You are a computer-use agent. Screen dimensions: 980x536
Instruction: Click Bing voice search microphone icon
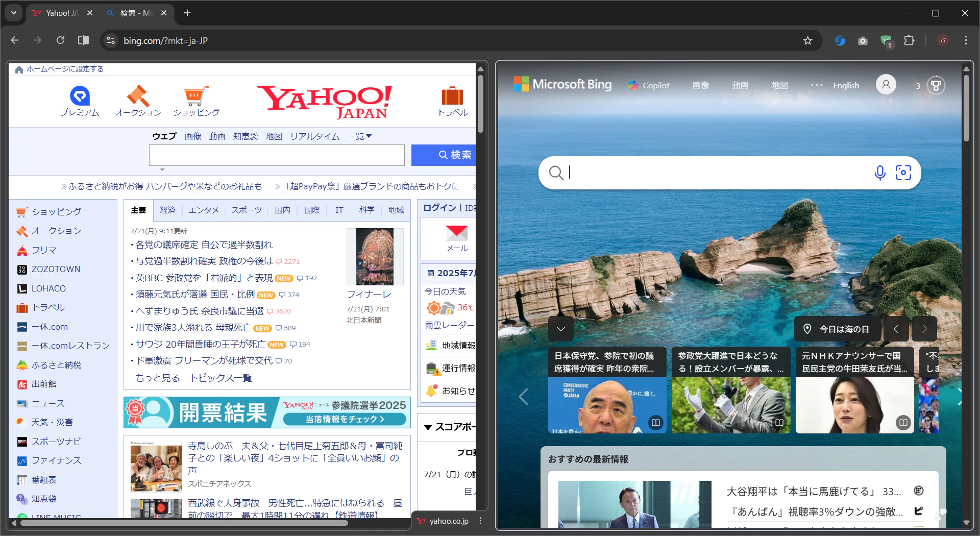(x=880, y=173)
